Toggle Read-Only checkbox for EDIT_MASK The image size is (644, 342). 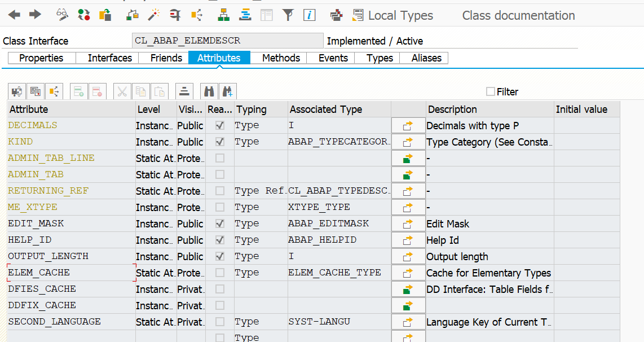(x=220, y=223)
